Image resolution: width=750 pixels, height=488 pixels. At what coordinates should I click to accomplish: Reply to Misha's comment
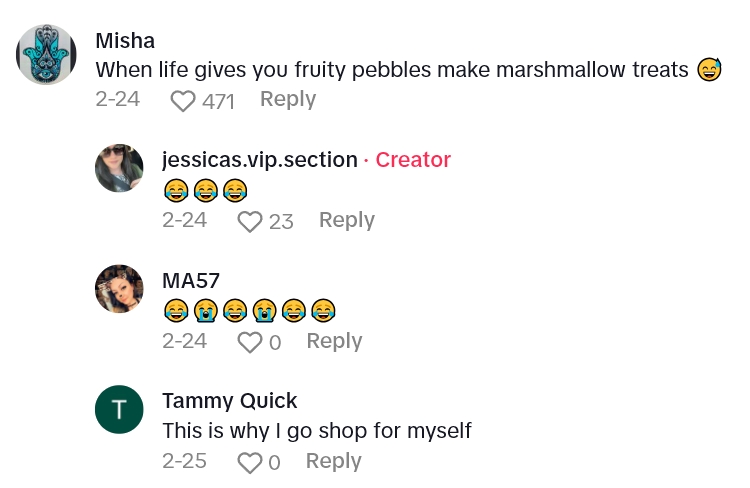click(288, 99)
